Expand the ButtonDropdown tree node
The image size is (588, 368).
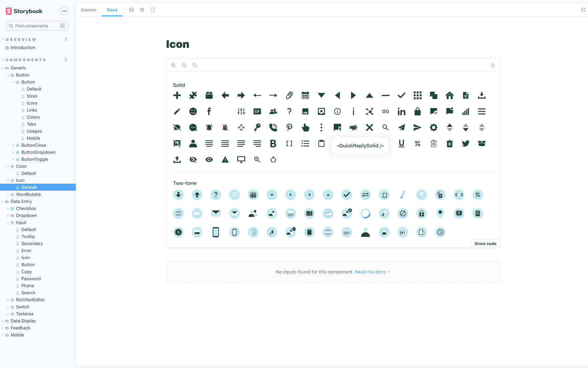tap(38, 152)
